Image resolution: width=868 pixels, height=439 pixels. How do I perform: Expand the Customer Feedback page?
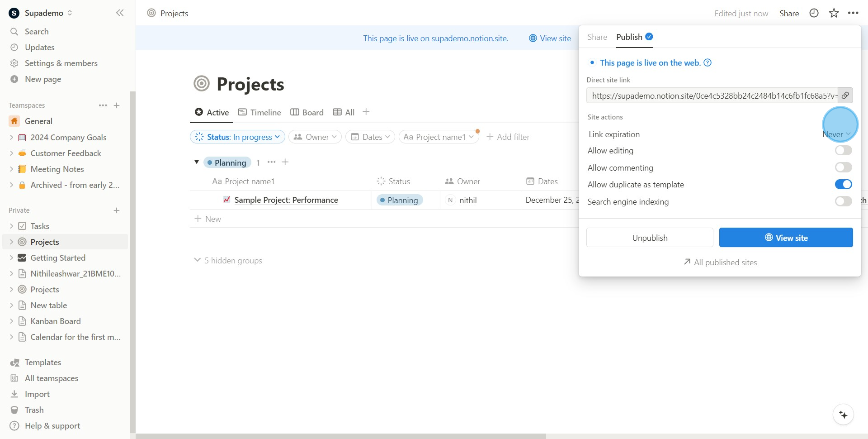point(11,153)
